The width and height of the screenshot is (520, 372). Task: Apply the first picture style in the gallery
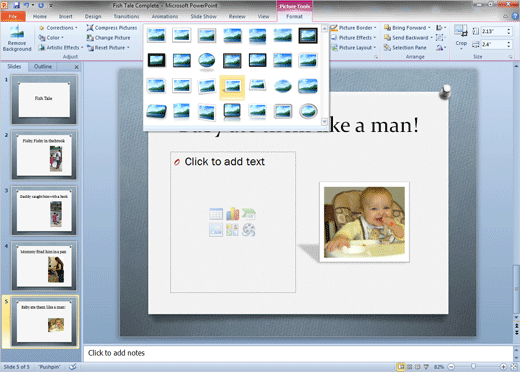(x=156, y=35)
